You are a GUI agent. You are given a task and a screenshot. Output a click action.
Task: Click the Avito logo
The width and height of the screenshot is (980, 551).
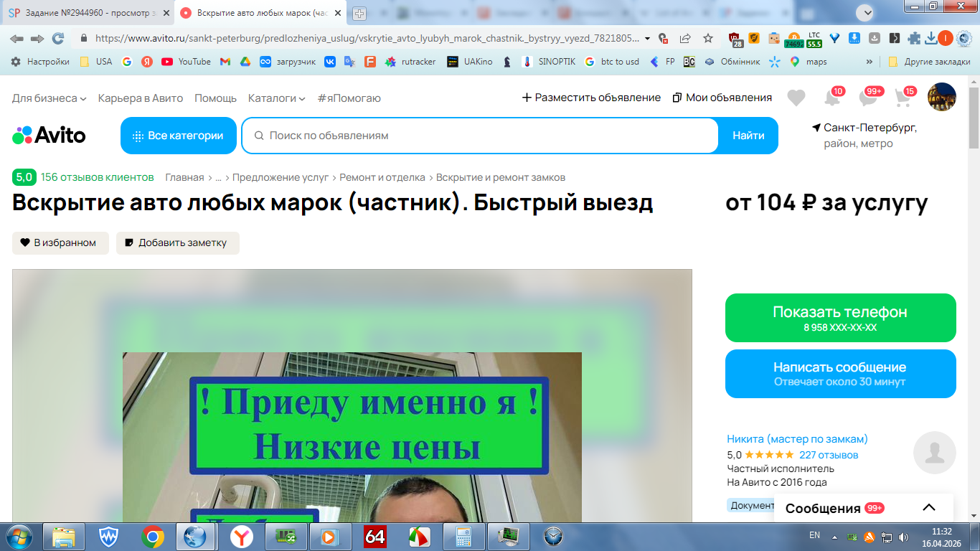coord(49,135)
